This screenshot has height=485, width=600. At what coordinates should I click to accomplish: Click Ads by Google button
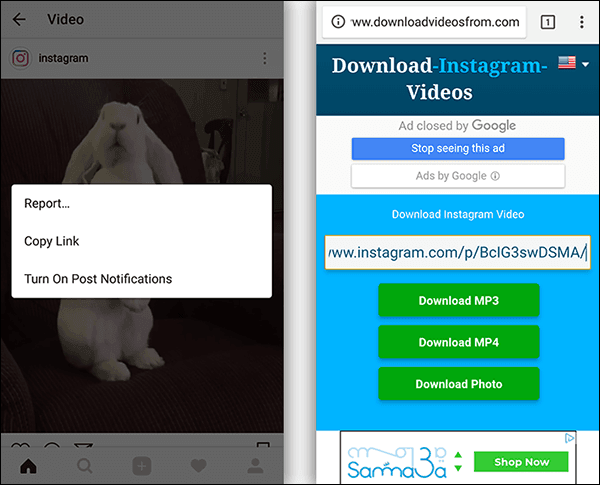pos(458,176)
